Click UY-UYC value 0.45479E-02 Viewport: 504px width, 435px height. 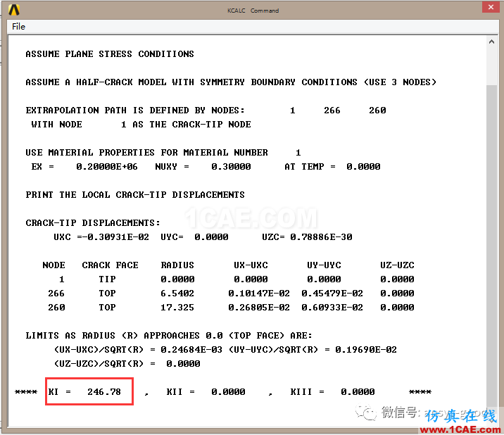332,294
